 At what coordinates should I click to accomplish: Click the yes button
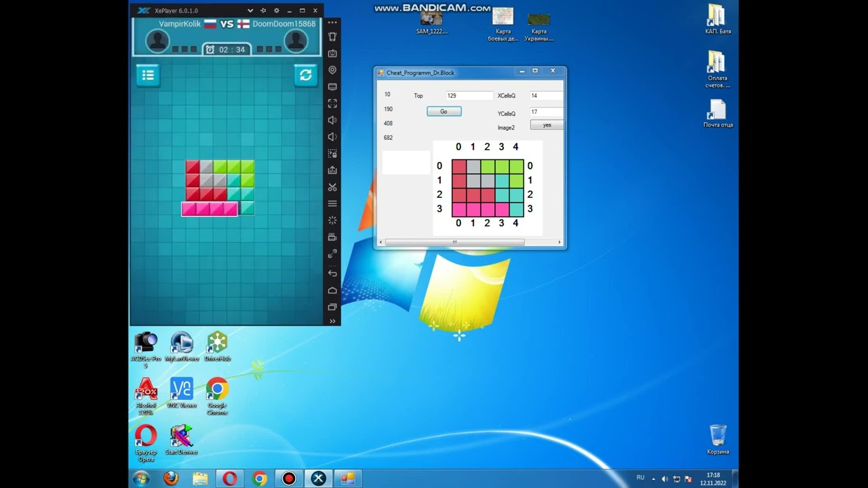pos(547,125)
